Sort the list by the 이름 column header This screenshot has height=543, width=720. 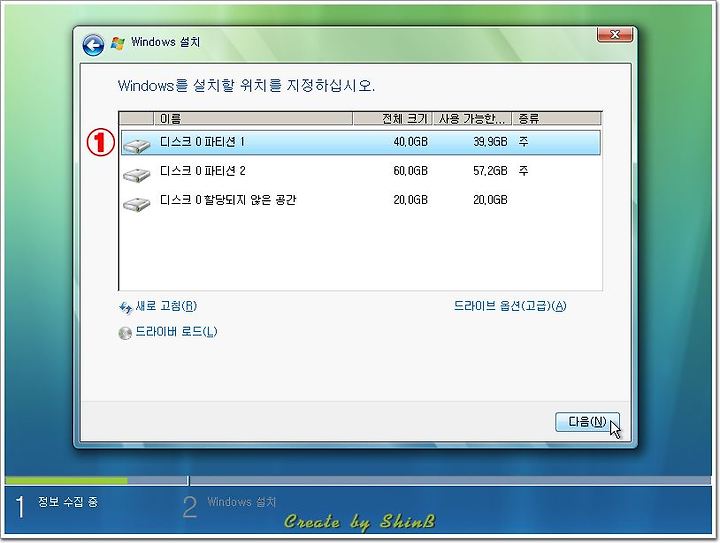tap(253, 119)
